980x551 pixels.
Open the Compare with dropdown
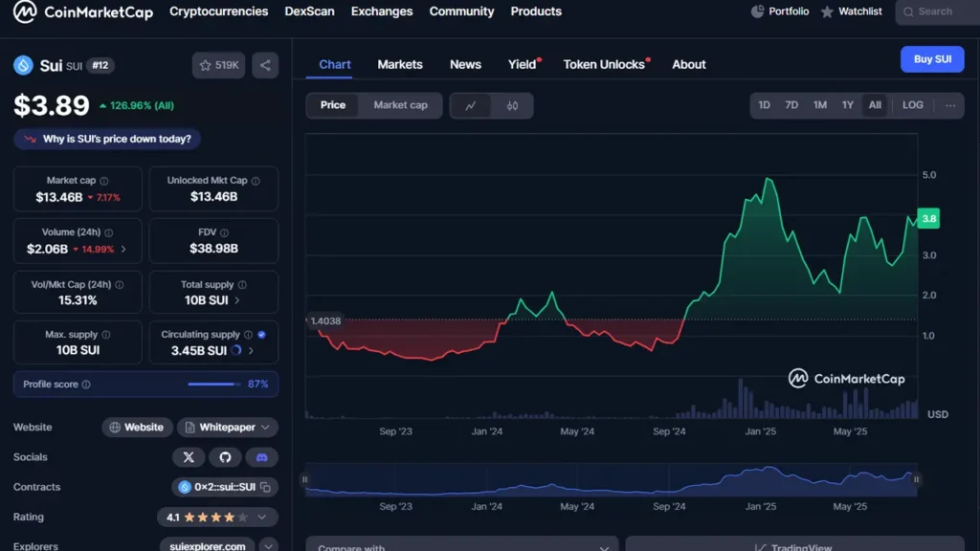pos(462,544)
